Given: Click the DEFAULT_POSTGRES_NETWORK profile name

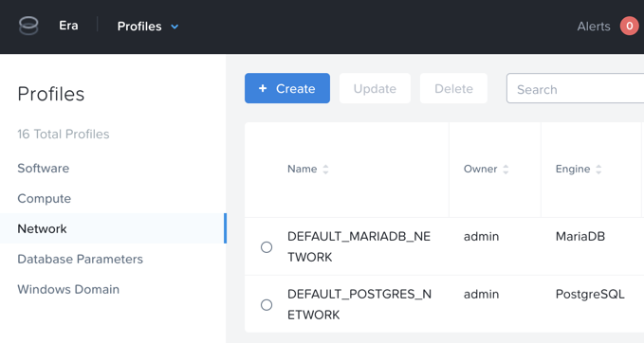Looking at the screenshot, I should tap(359, 304).
